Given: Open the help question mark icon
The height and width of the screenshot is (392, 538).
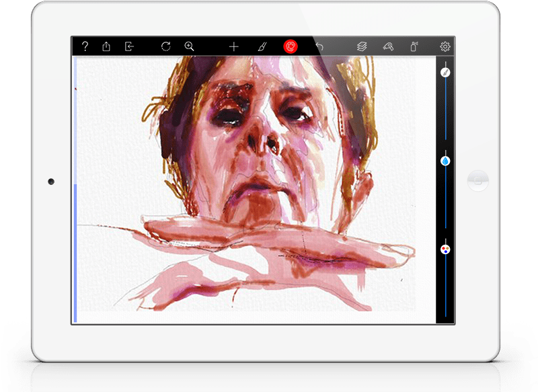Looking at the screenshot, I should 85,46.
